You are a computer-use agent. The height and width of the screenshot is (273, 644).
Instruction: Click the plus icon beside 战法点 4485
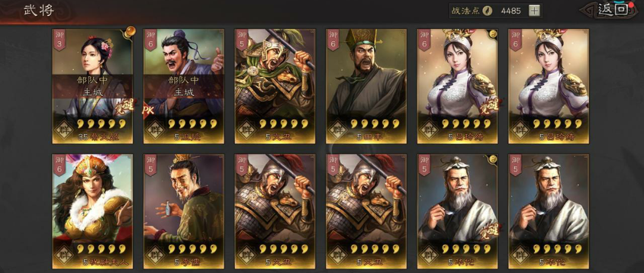click(534, 11)
